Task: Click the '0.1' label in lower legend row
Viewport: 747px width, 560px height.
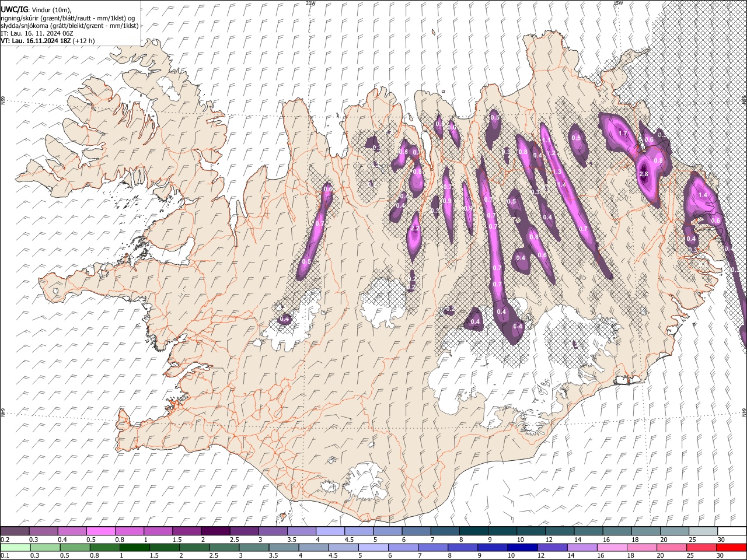Action: click(x=4, y=556)
